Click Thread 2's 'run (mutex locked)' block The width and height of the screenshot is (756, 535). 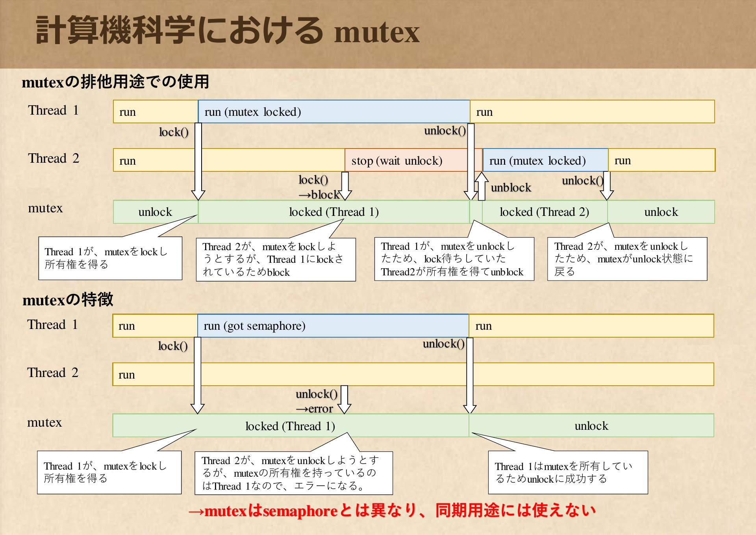click(545, 160)
